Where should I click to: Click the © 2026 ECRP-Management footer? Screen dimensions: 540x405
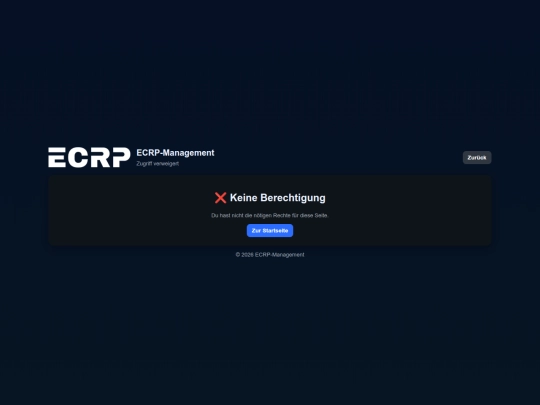270,255
